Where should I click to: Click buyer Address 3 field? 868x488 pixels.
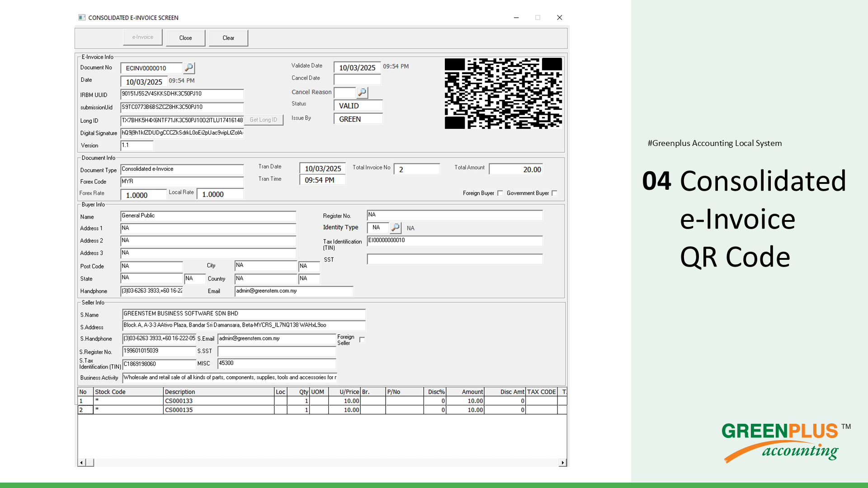coord(208,253)
